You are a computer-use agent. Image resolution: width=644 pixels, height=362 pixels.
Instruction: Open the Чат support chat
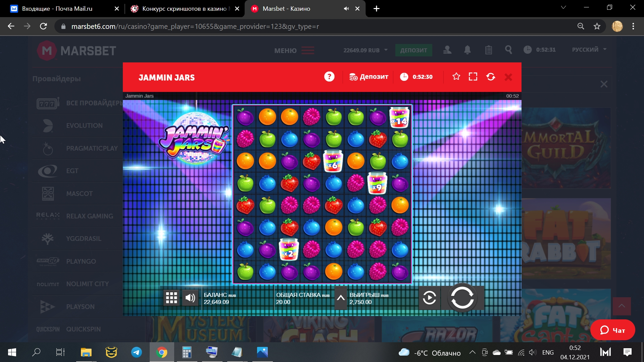(x=612, y=330)
